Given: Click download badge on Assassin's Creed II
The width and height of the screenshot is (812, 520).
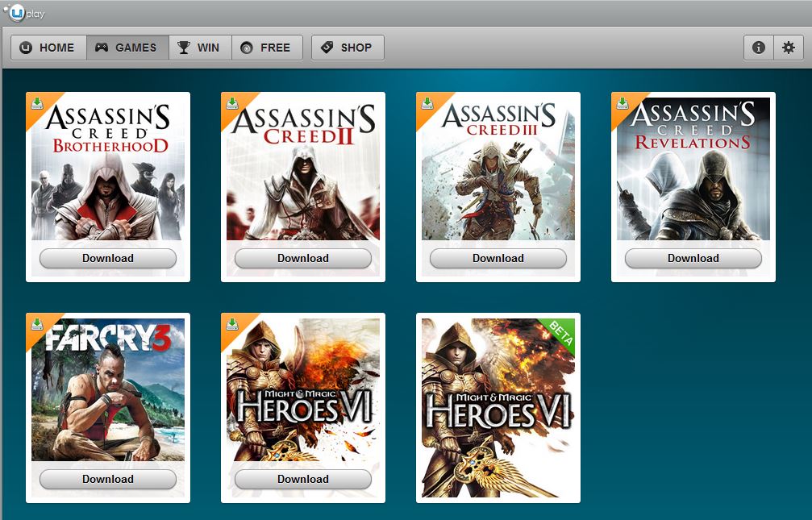Looking at the screenshot, I should 232,103.
